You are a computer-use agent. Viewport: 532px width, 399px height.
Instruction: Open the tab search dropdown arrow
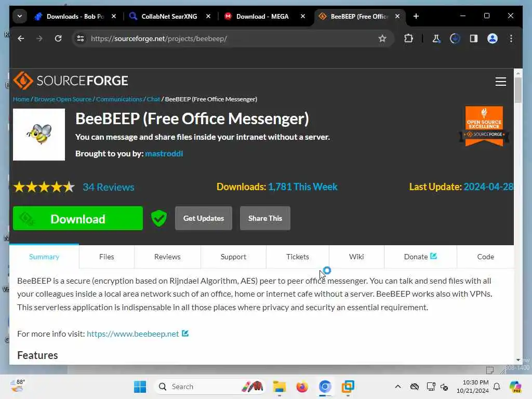(20, 16)
